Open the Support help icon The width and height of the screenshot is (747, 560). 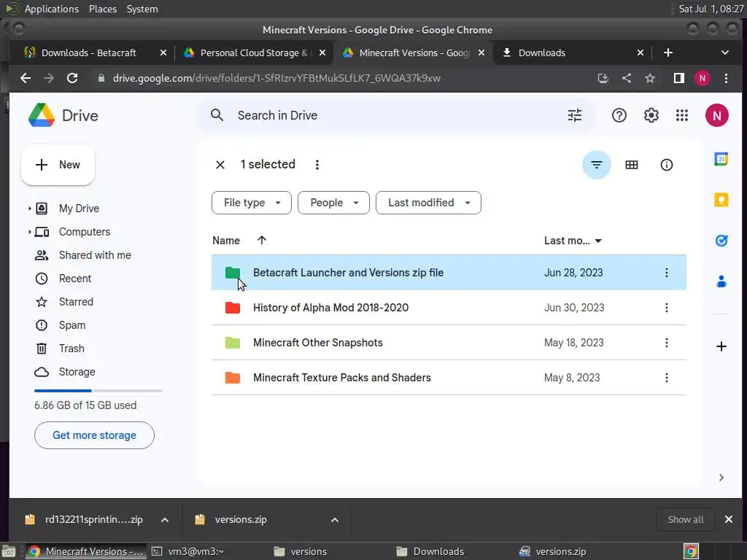tap(619, 115)
